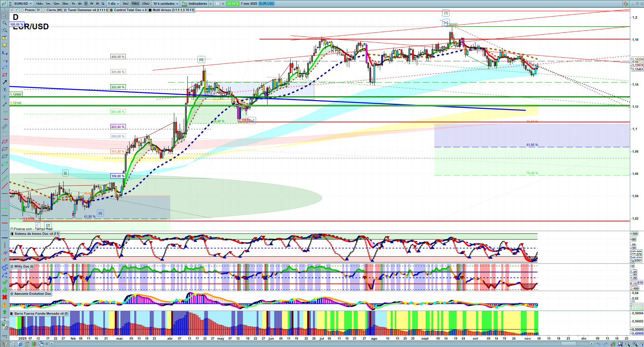Image resolution: width=644 pixels, height=347 pixels.
Task: Select the red ellipse drawing tool
Action: pyautogui.click(x=5, y=141)
